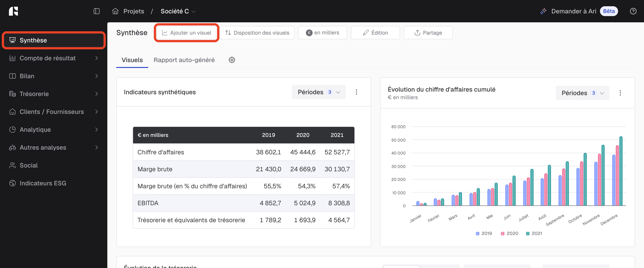Screen dimensions: 644x268
Task: Open Périodes dropdown in Indicateurs synthétiques
Action: tap(319, 92)
